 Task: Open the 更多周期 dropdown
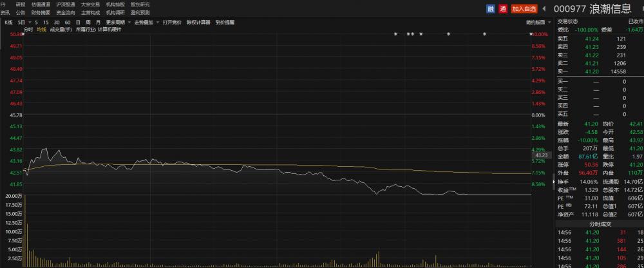coord(117,22)
